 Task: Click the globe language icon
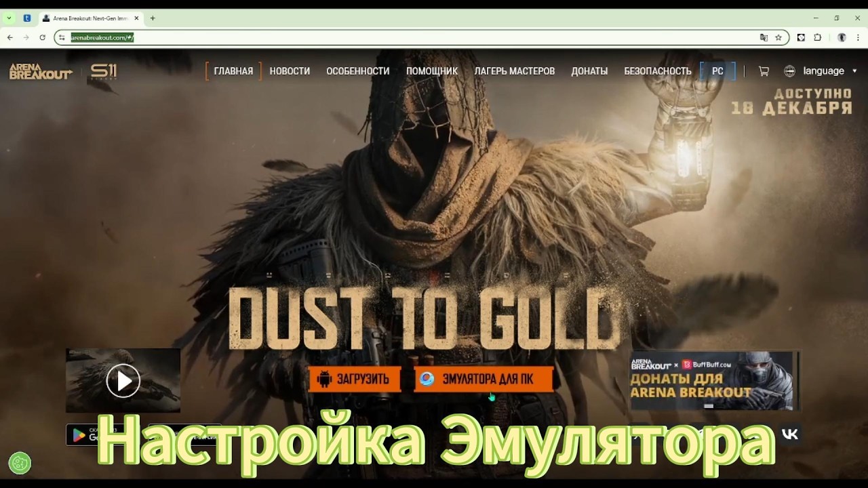tap(789, 71)
